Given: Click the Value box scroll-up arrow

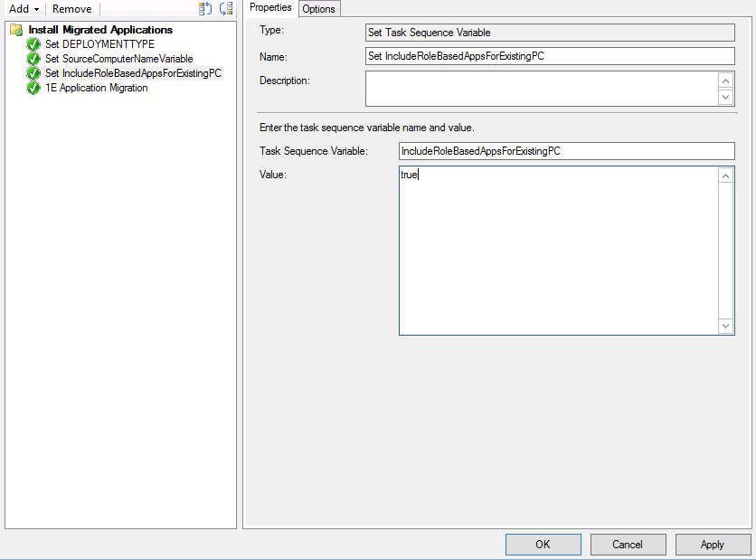Looking at the screenshot, I should coord(726,176).
